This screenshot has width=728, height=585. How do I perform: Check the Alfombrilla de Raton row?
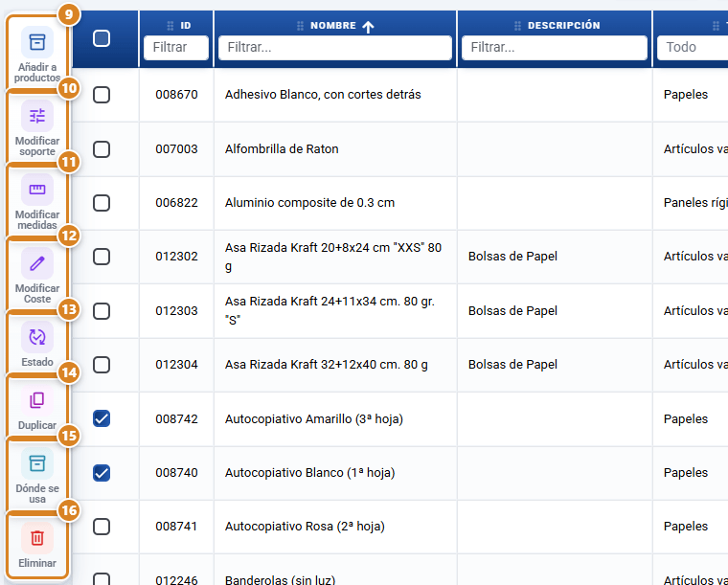(102, 149)
